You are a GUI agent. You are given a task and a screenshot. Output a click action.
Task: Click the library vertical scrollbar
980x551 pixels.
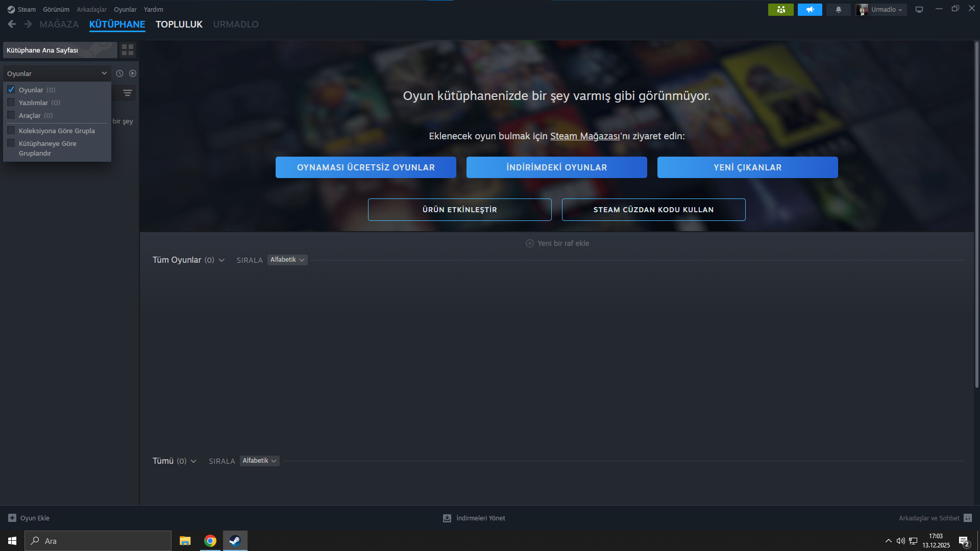[x=977, y=214]
